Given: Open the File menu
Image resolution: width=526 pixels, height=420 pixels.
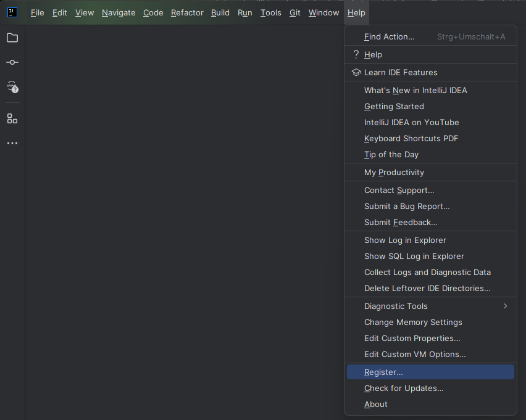Looking at the screenshot, I should point(37,13).
